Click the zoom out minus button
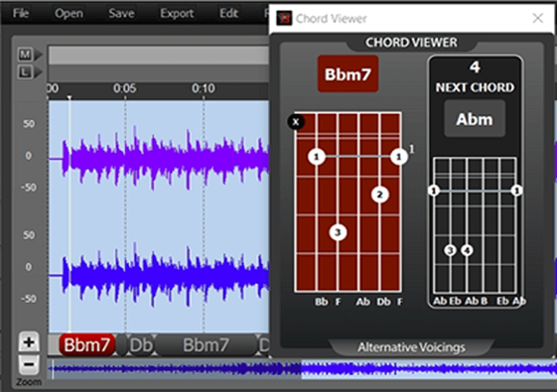The height and width of the screenshot is (392, 557). pyautogui.click(x=29, y=364)
